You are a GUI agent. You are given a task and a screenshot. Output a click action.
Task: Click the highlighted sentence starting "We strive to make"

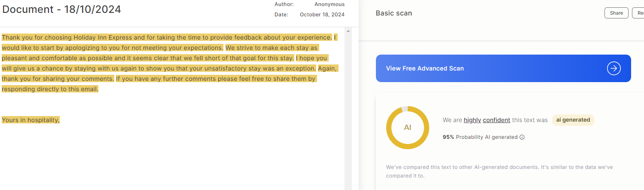click(272, 48)
